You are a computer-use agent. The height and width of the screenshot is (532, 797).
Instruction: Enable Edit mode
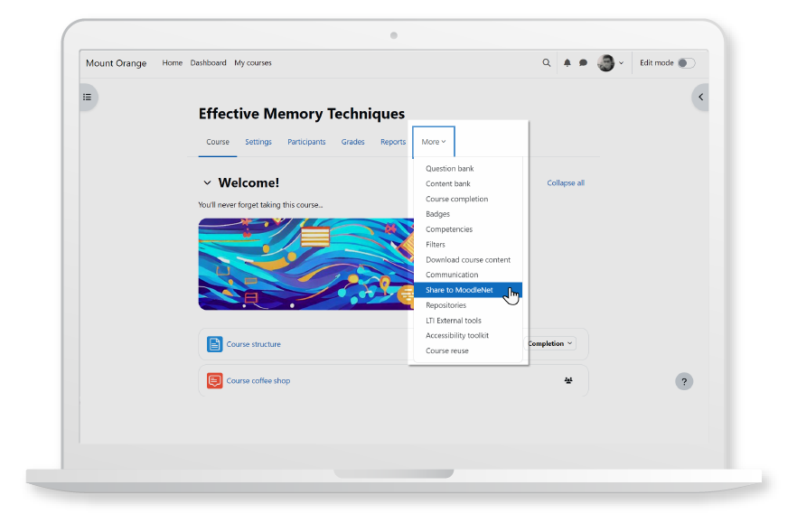(684, 62)
